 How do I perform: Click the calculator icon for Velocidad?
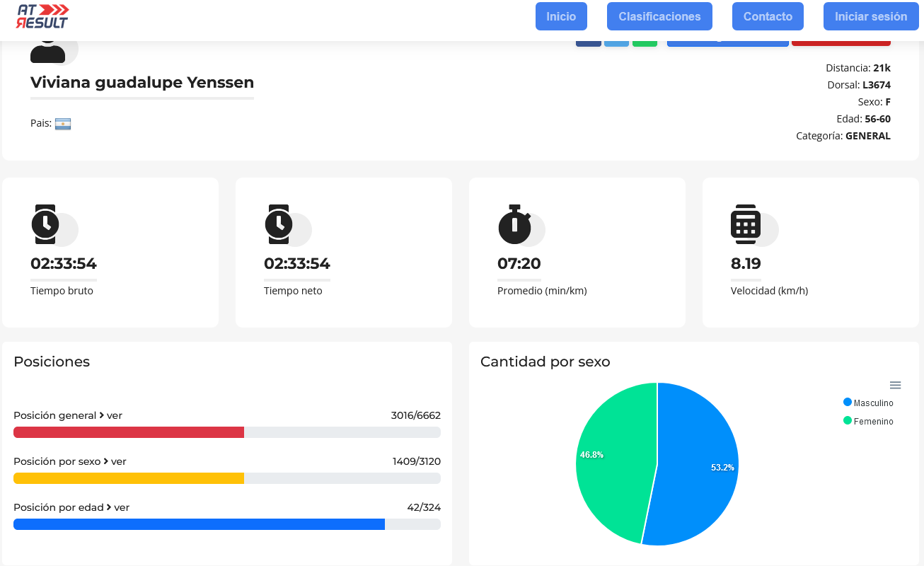click(746, 224)
